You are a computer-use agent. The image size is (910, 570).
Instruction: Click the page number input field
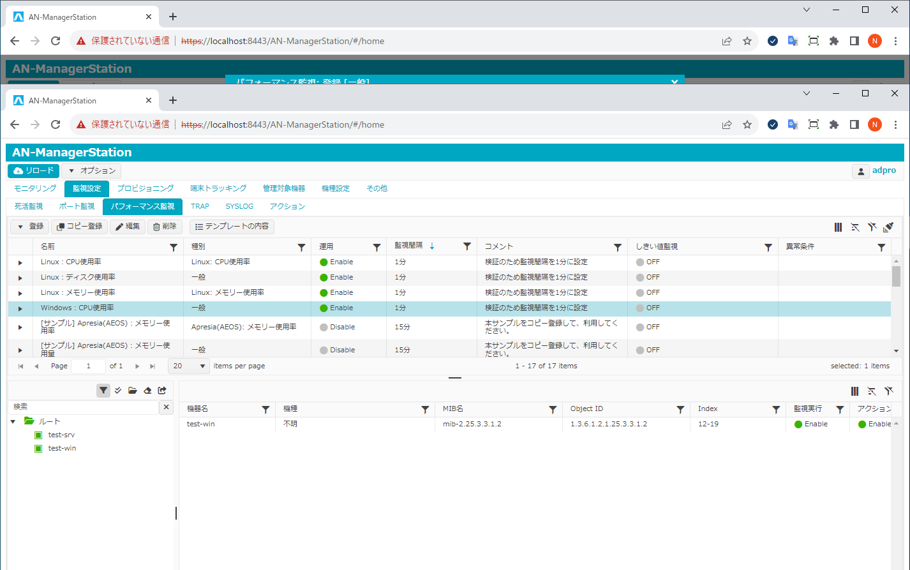coord(88,366)
